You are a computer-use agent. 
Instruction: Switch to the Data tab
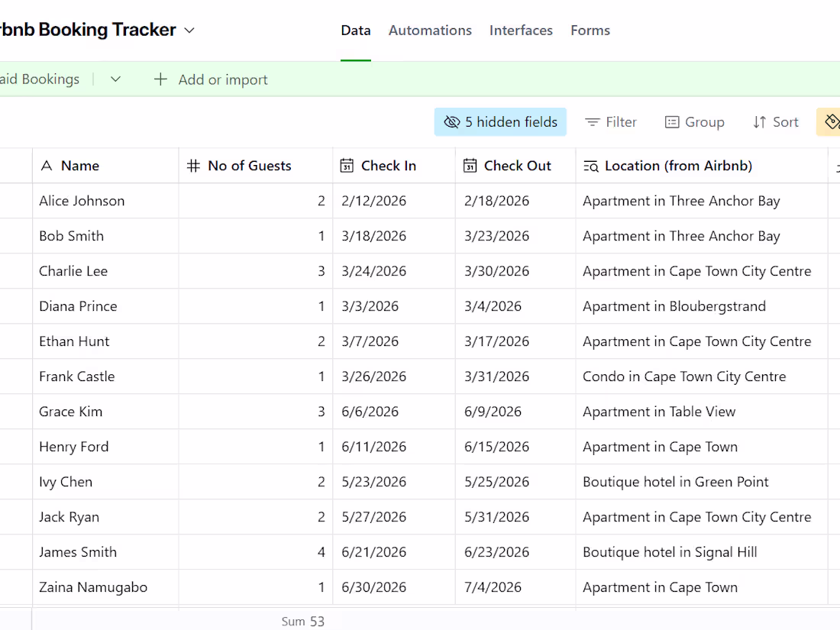coord(356,31)
